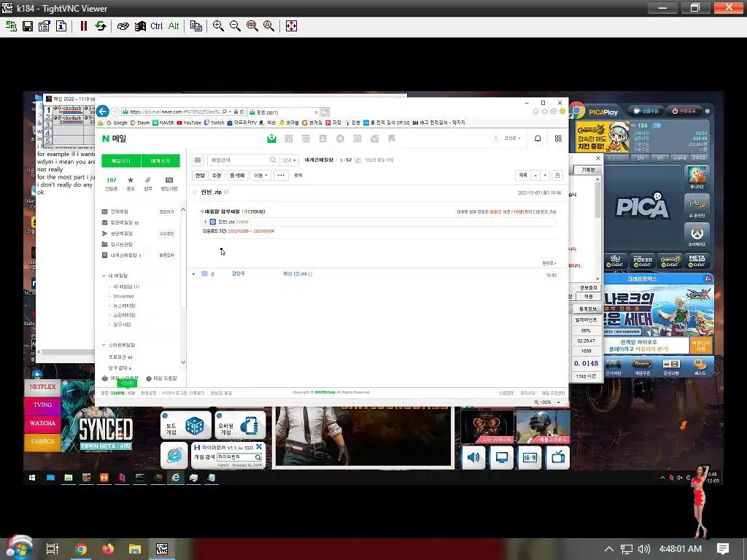This screenshot has height=560, width=747.
Task: Open the notification center in local system tray
Action: [723, 549]
